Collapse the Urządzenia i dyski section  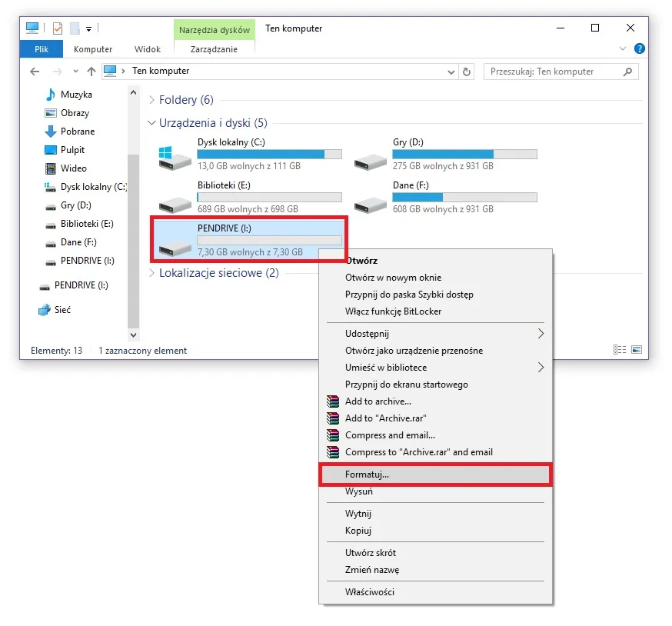151,122
